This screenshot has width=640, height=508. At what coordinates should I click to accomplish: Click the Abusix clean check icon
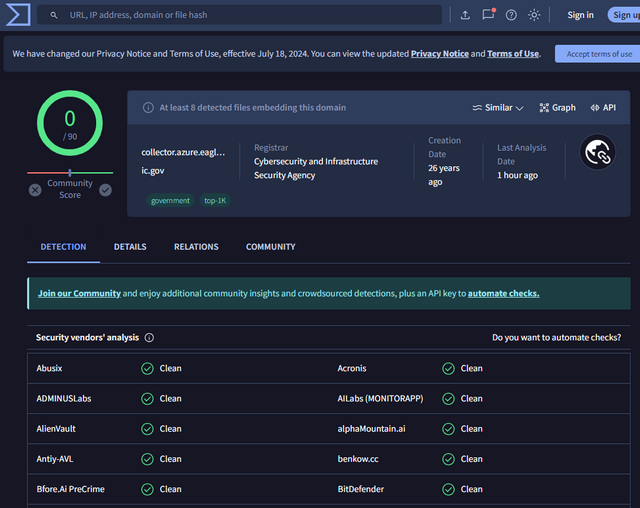147,368
